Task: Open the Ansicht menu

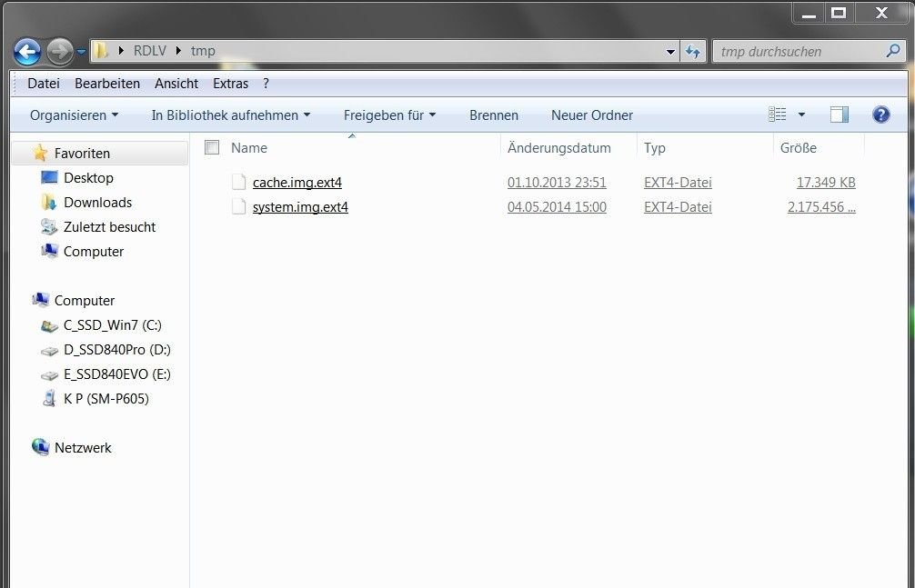Action: (176, 84)
